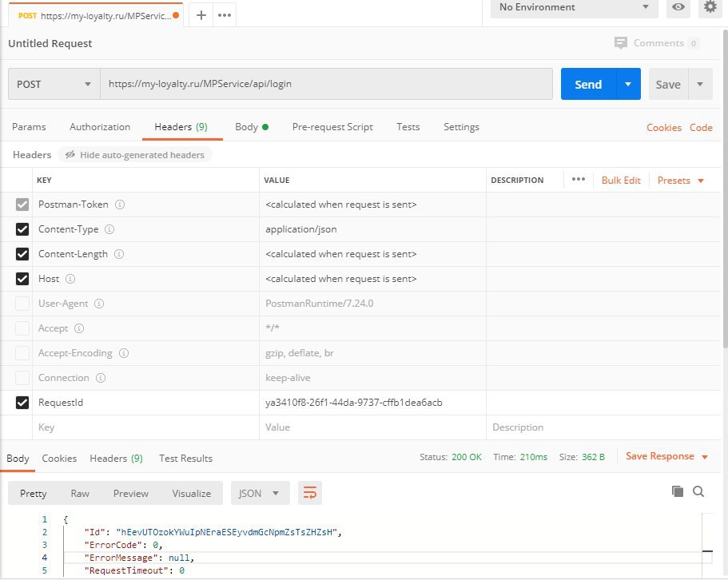Open the POST method dropdown
Image resolution: width=728 pixels, height=580 pixels.
click(x=54, y=84)
